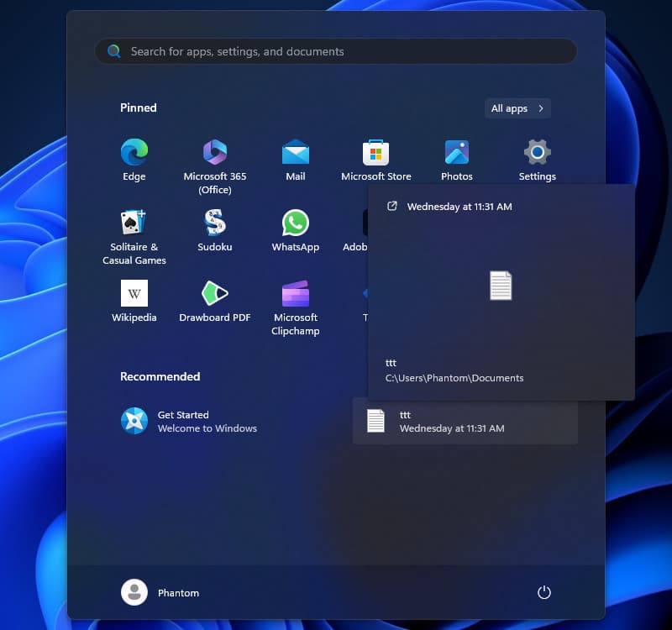Screen dimensions: 672x630
Task: Open the Phantom account menu
Action: 160,592
